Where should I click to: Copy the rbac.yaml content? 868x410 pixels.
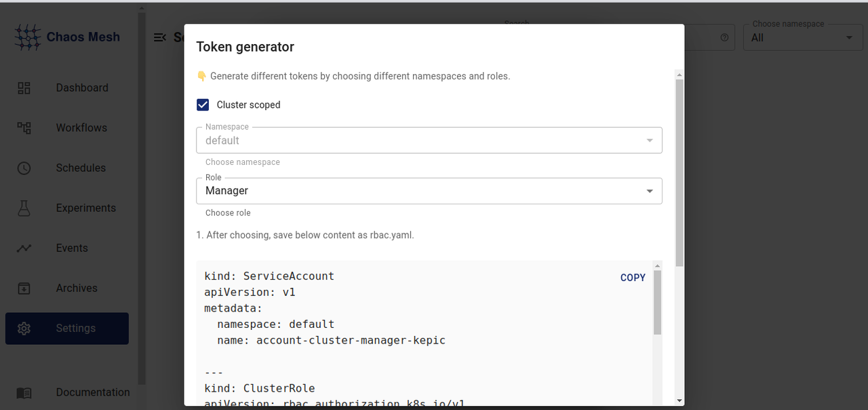(633, 278)
